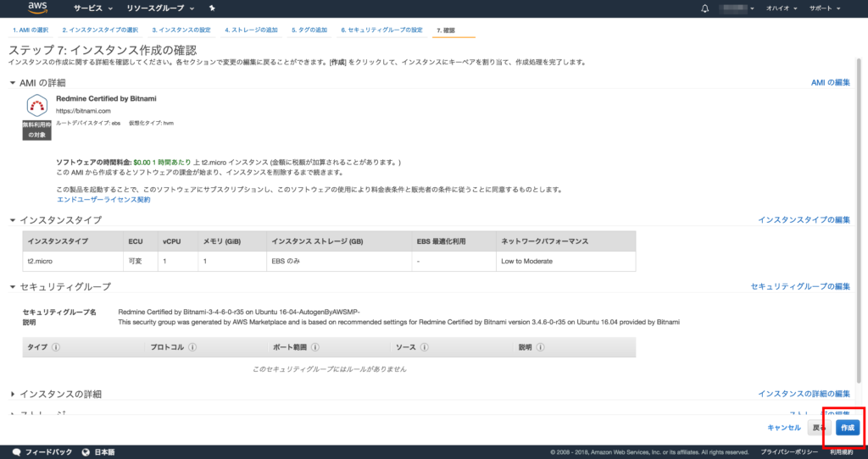
Task: Collapse the セキュリティグループ section
Action: pyautogui.click(x=13, y=286)
